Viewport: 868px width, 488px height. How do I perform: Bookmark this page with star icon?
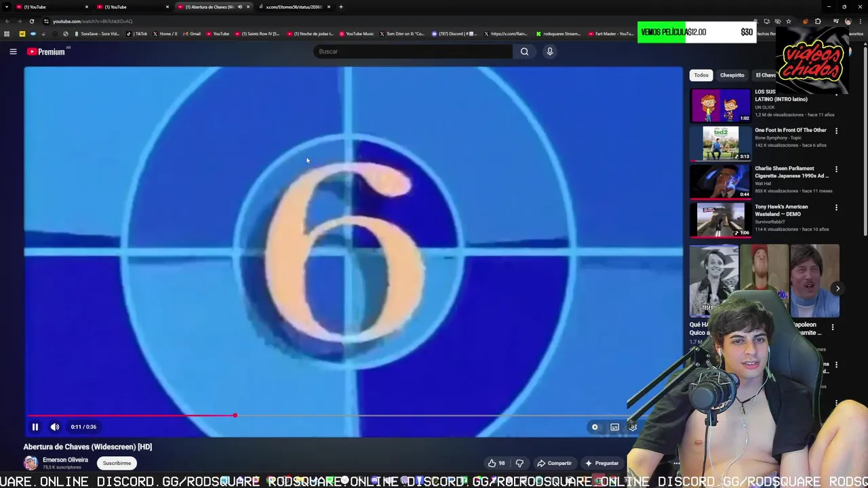788,21
